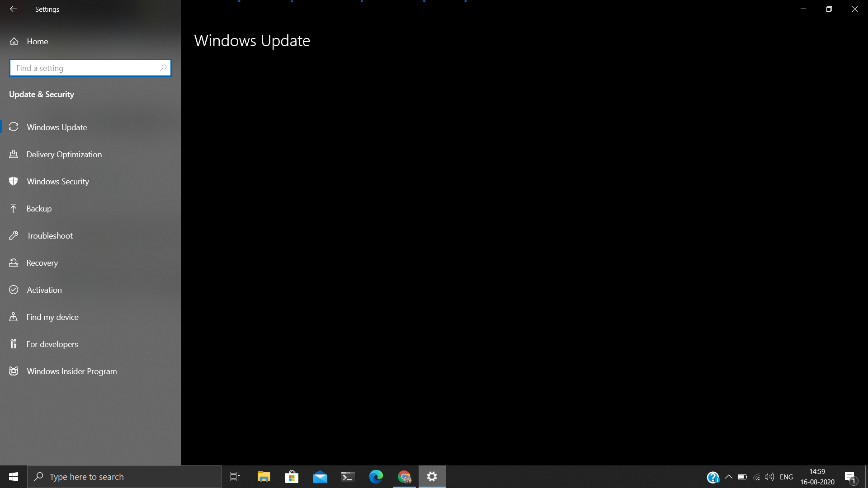Switch input language via ENG indicator
The height and width of the screenshot is (488, 868).
787,477
